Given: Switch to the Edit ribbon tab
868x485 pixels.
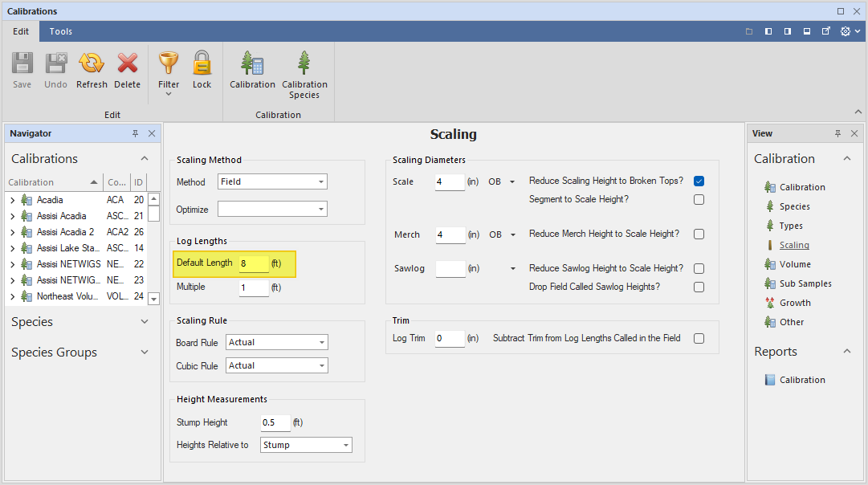Looking at the screenshot, I should 21,31.
